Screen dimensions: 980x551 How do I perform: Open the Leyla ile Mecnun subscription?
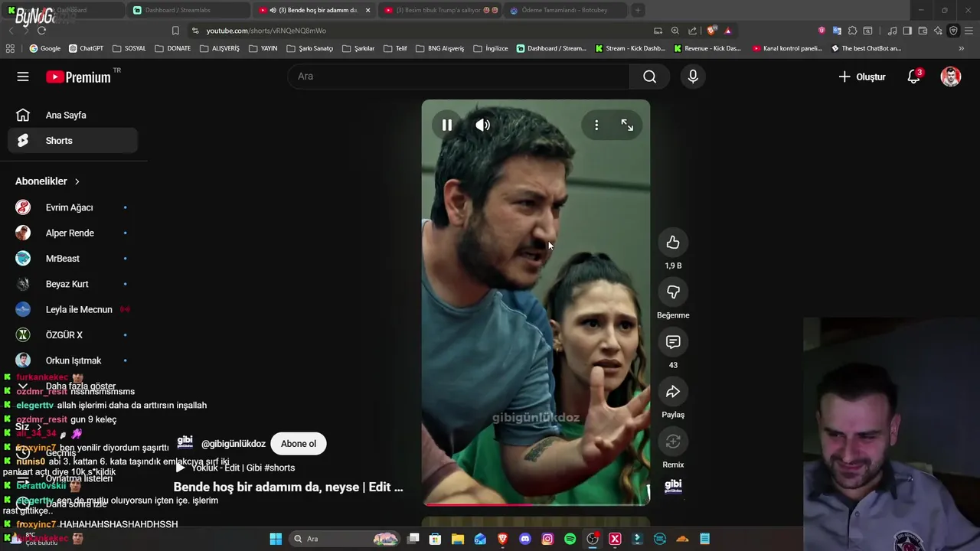pyautogui.click(x=73, y=309)
